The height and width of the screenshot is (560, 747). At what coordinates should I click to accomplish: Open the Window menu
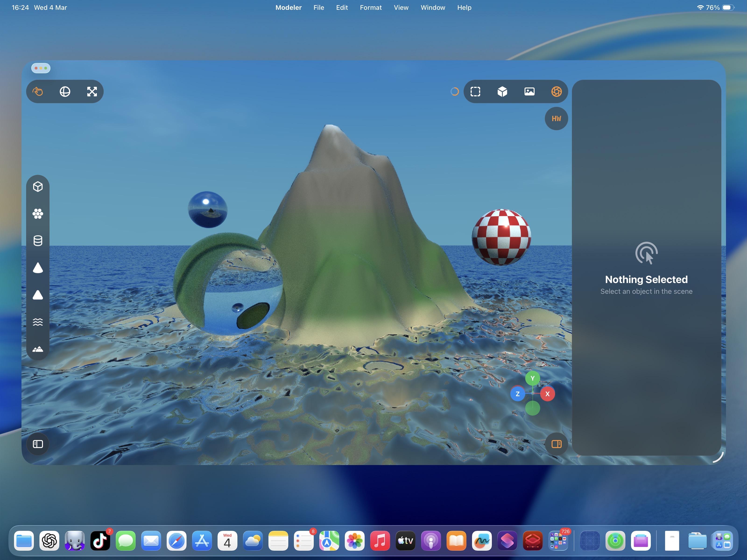[x=433, y=7]
